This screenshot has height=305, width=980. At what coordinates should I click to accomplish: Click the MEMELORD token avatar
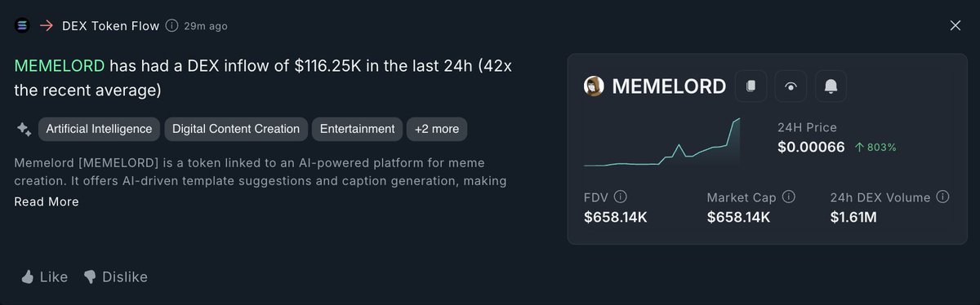(x=595, y=86)
